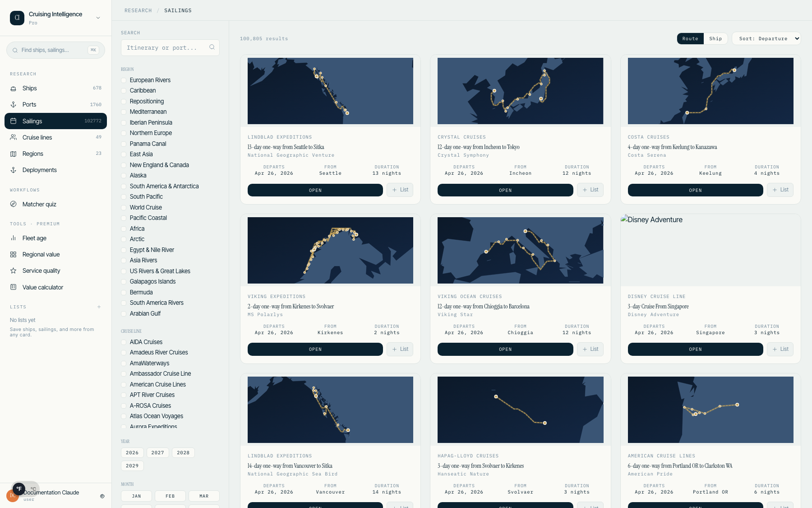This screenshot has height=508, width=812.
Task: Open the Incheon to Tokyo sailing
Action: 505,190
